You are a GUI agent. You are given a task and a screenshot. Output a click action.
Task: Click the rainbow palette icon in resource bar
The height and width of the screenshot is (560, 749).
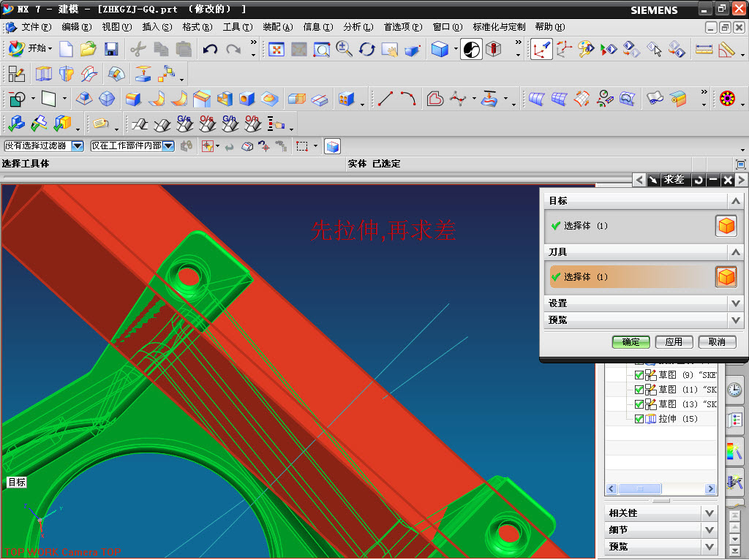tap(734, 451)
